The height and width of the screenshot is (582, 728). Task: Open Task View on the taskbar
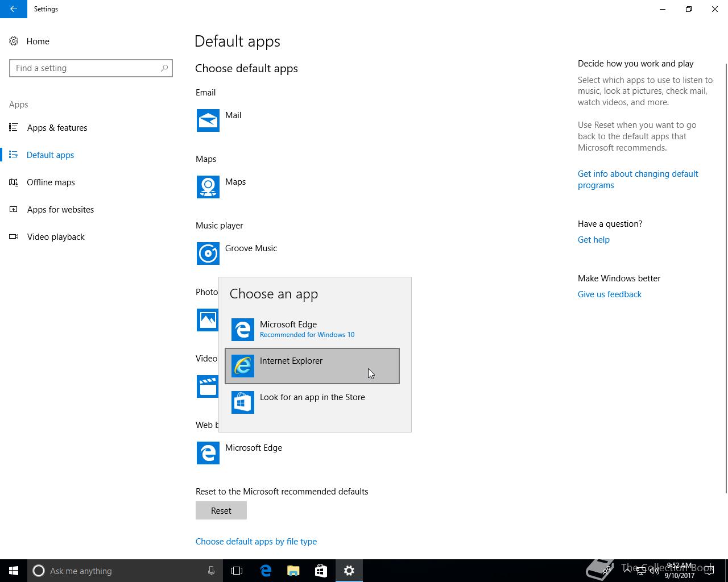click(237, 571)
